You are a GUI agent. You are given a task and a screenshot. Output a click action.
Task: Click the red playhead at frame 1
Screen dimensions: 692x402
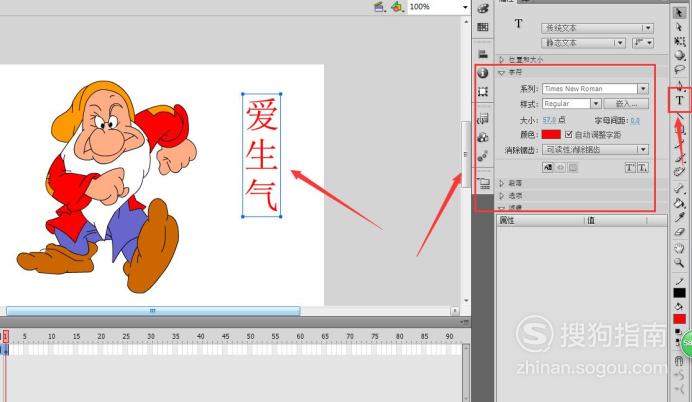(6, 336)
